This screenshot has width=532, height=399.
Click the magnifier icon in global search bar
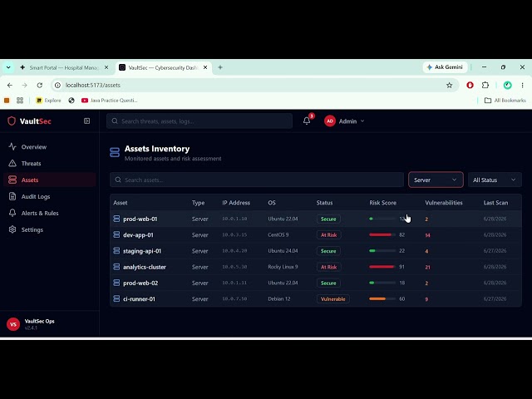[x=115, y=121]
